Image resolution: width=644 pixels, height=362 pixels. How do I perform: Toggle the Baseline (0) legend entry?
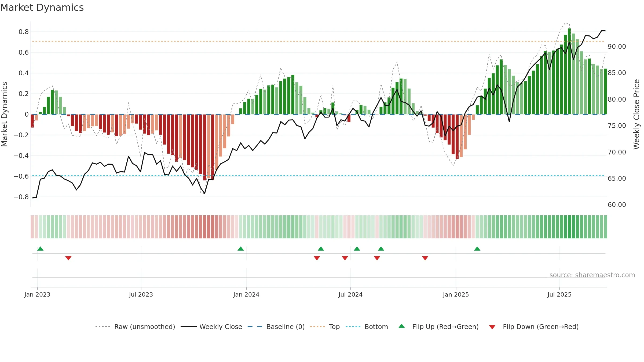point(276,327)
